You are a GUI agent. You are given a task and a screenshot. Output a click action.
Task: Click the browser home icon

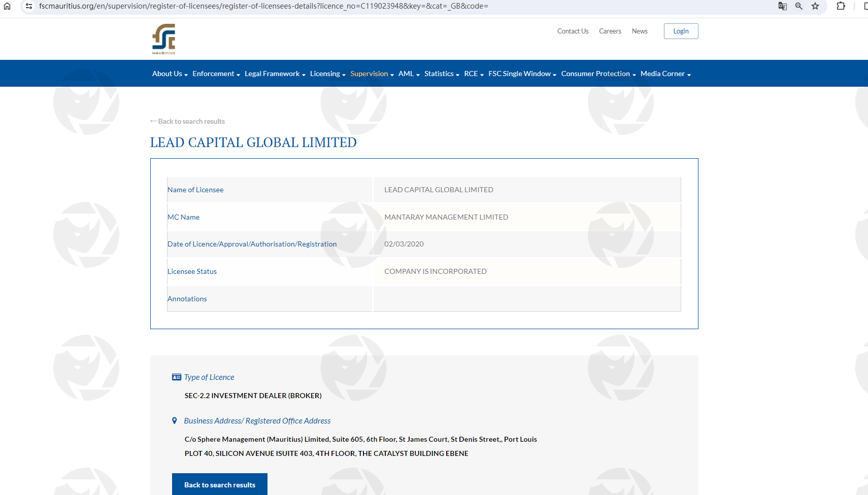[x=7, y=6]
